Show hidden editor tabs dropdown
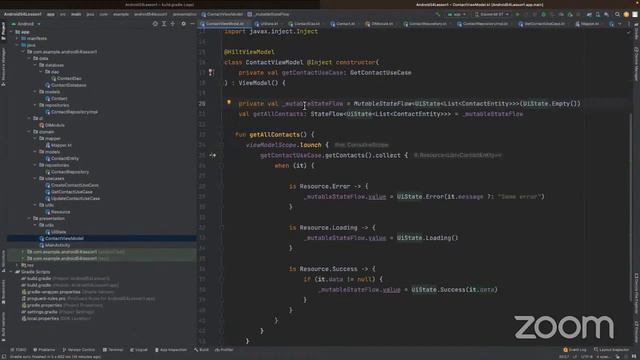This screenshot has width=640, height=360. click(x=620, y=24)
